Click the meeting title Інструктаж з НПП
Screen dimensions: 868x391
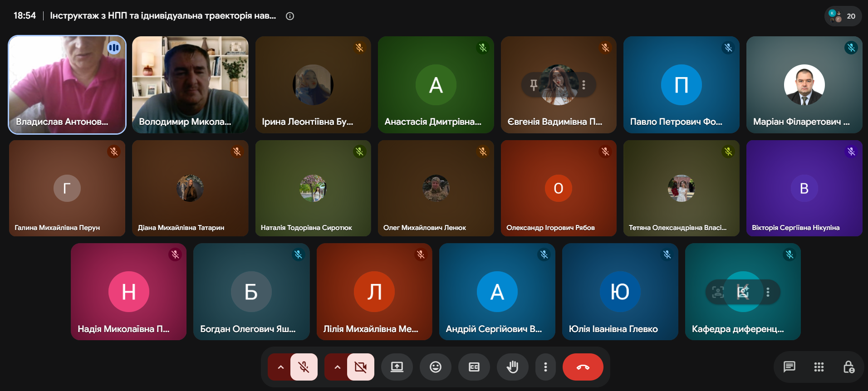[x=163, y=16]
